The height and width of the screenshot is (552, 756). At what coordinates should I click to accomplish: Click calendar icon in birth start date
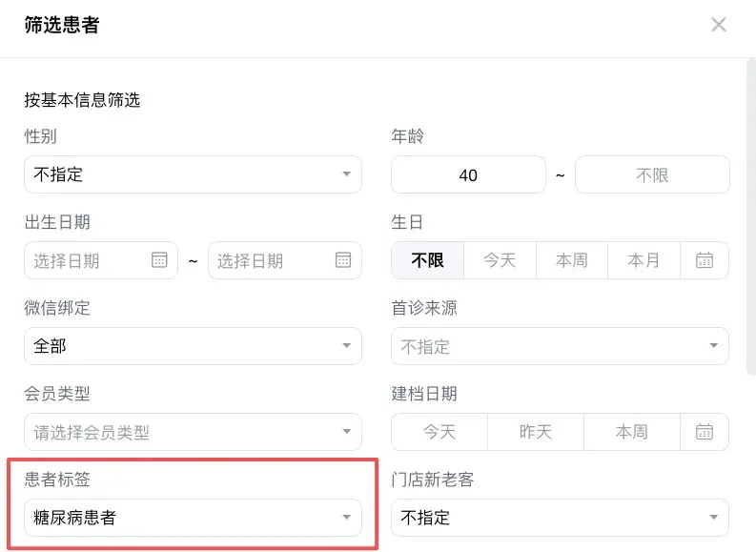159,260
